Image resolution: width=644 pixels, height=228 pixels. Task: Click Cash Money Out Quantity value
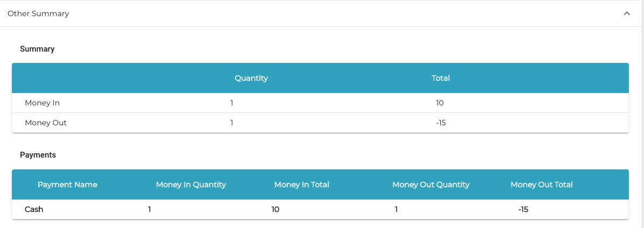pyautogui.click(x=396, y=209)
